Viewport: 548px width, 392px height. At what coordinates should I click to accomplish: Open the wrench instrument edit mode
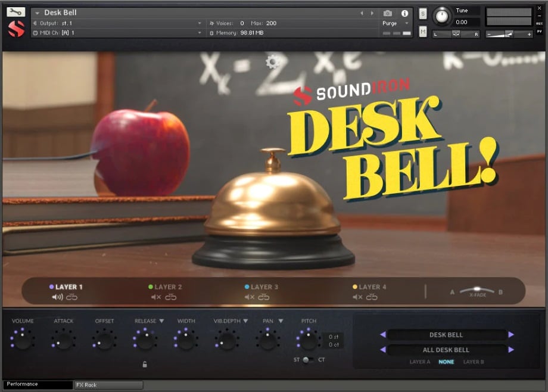[x=15, y=12]
